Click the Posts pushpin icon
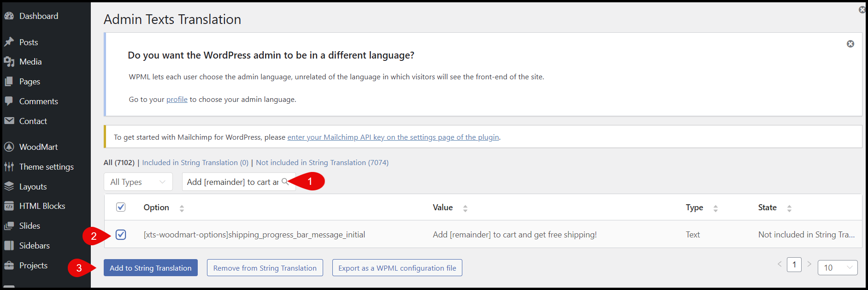Screen dimensions: 868x290 click(9, 42)
